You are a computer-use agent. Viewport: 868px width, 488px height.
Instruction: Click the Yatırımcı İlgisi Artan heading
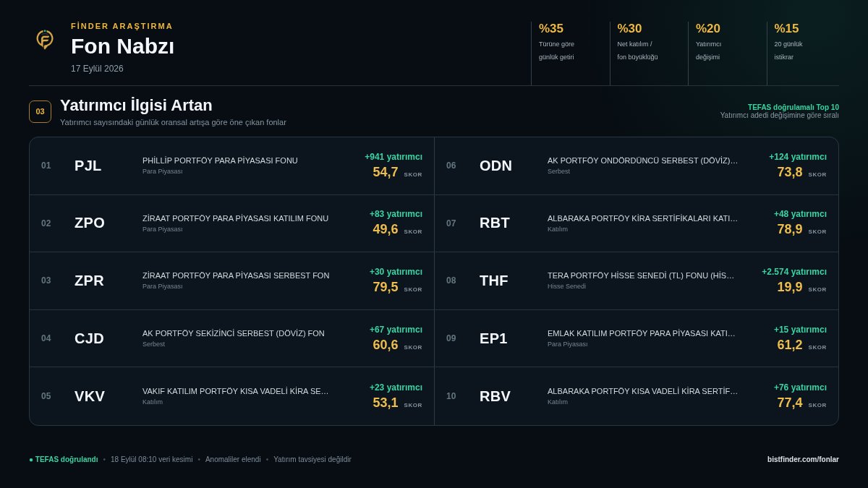pyautogui.click(x=136, y=106)
